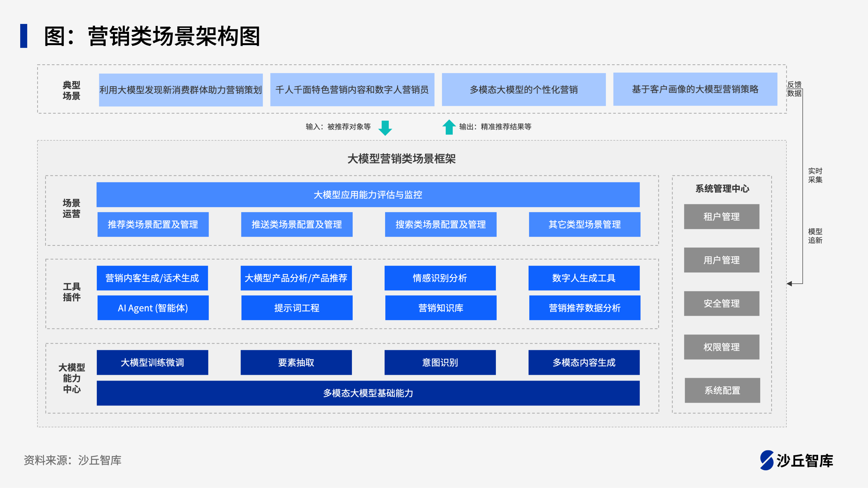Click the teal upward output arrow
The height and width of the screenshot is (488, 868).
(449, 127)
